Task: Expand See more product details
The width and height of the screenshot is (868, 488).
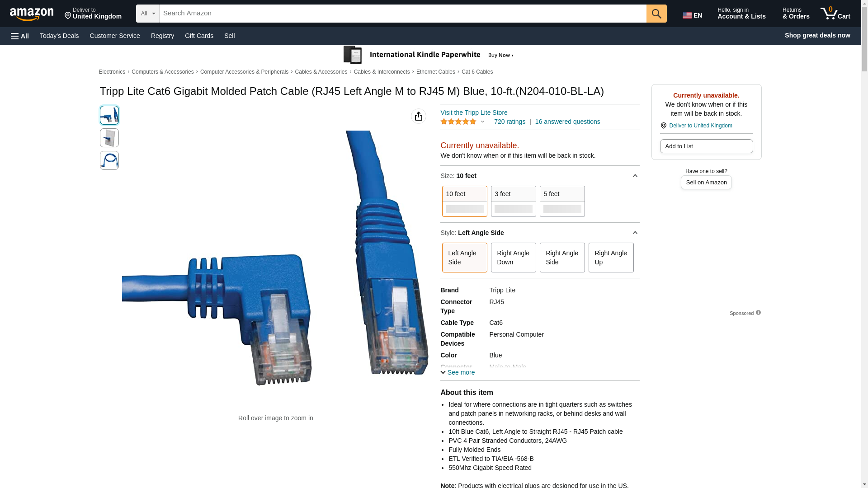Action: (x=458, y=372)
